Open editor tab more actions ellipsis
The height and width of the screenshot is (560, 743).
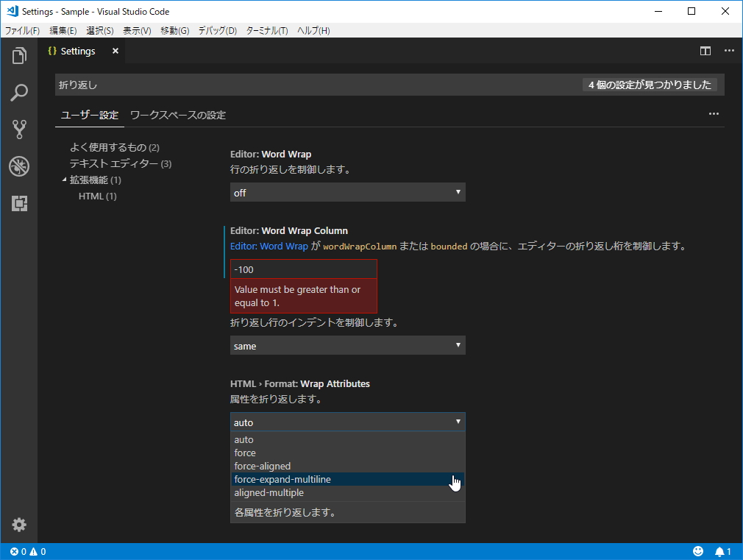tap(729, 50)
